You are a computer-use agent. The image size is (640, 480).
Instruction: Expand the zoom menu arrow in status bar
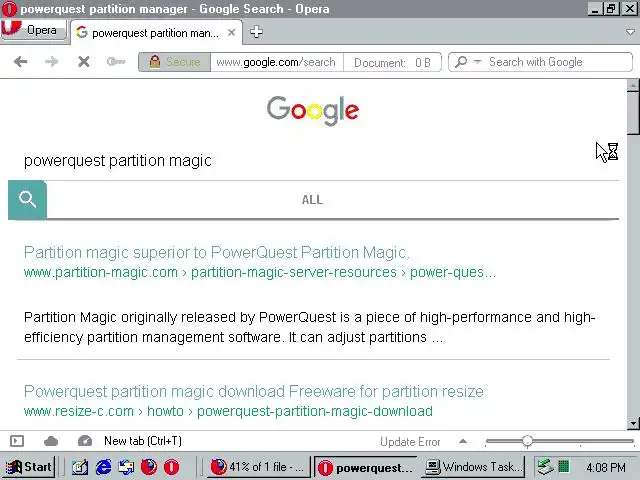(463, 441)
